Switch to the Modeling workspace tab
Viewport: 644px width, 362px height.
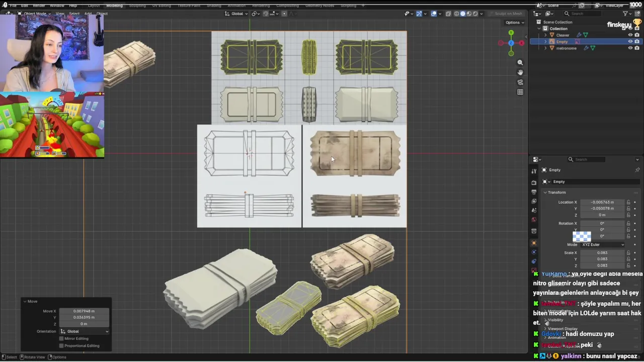click(114, 6)
